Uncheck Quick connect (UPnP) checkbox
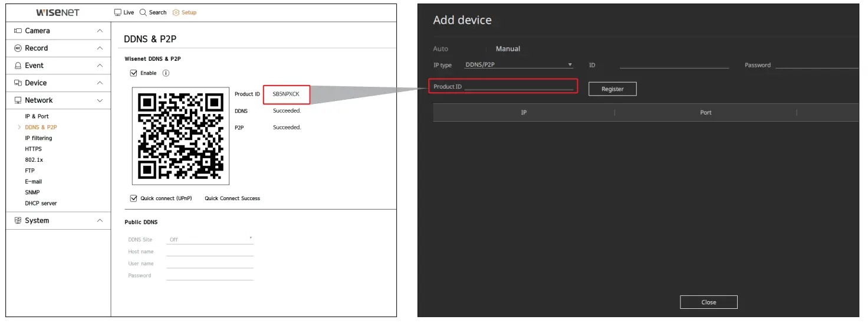 click(134, 198)
